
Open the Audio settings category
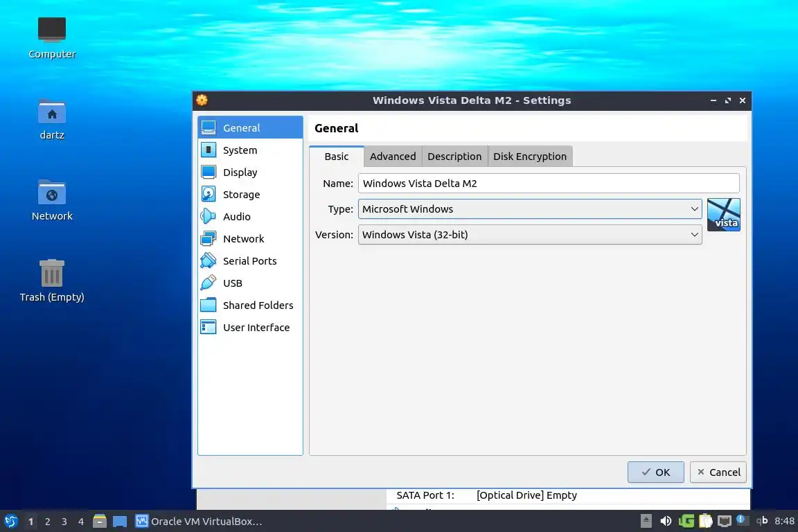(250, 216)
